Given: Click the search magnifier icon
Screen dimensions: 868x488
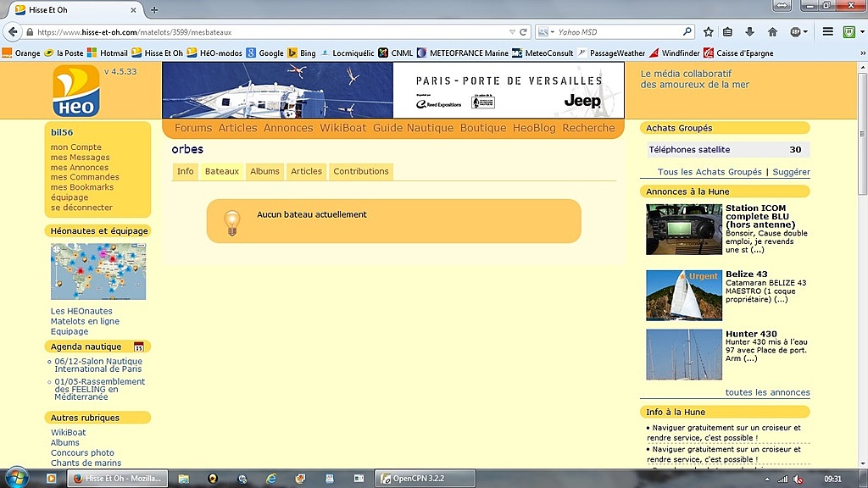Looking at the screenshot, I should pos(687,31).
